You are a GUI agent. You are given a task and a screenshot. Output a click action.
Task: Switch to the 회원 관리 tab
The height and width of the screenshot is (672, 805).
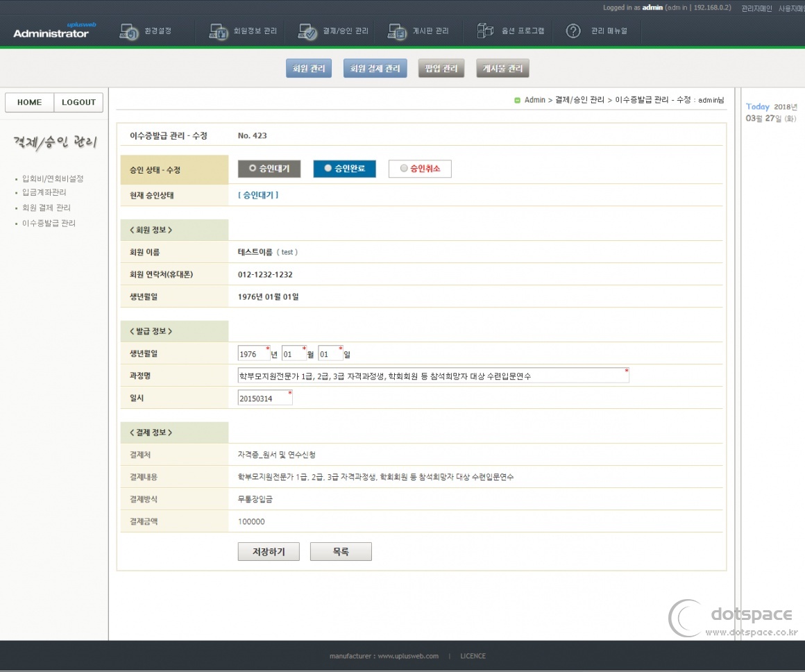pyautogui.click(x=309, y=69)
